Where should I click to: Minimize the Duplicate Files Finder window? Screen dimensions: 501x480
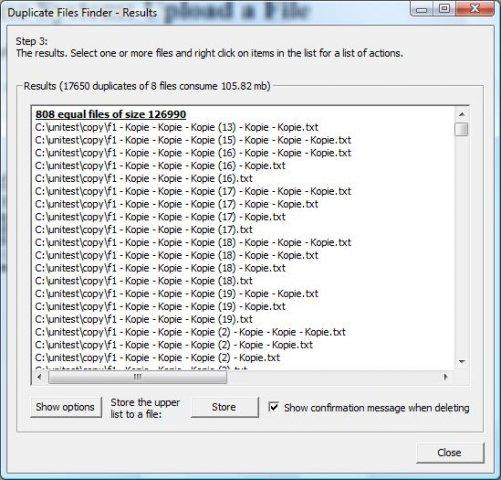point(422,9)
